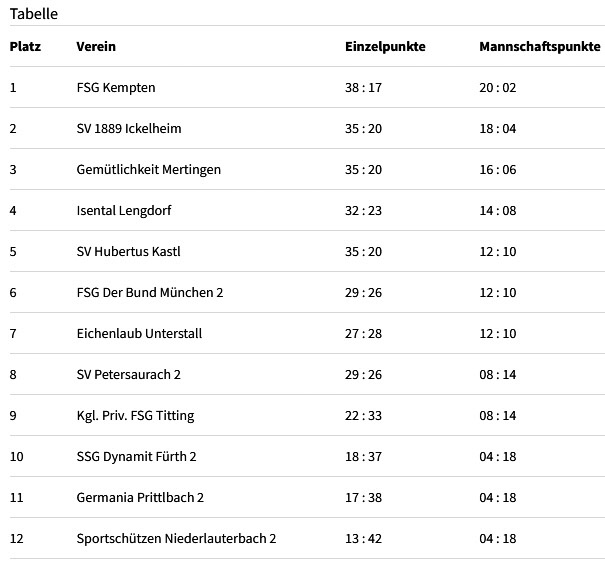The image size is (605, 563).
Task: Click Sportschützen Niederlauterbach 2 name
Action: click(176, 539)
